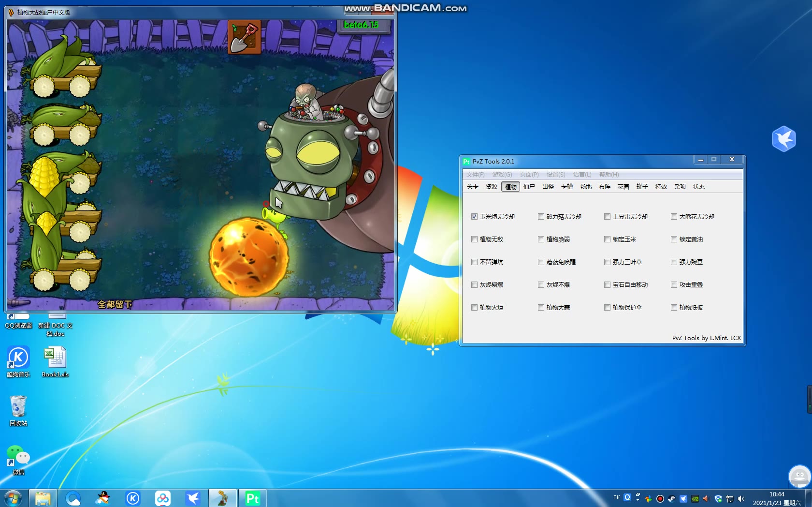Toggle the 锁定黄油 checkbox
The image size is (812, 507).
coord(674,239)
